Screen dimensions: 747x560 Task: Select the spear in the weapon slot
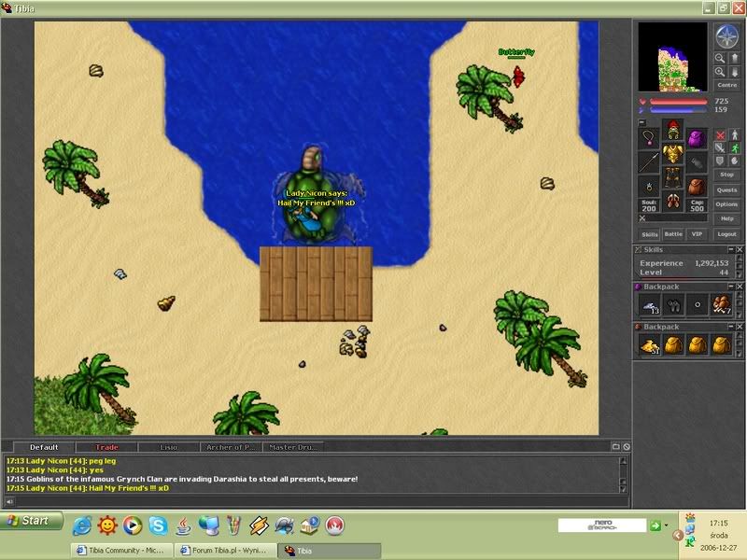(649, 162)
